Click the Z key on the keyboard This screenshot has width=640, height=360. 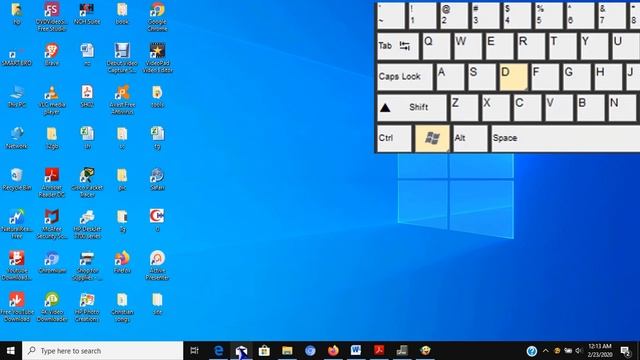[x=464, y=108]
